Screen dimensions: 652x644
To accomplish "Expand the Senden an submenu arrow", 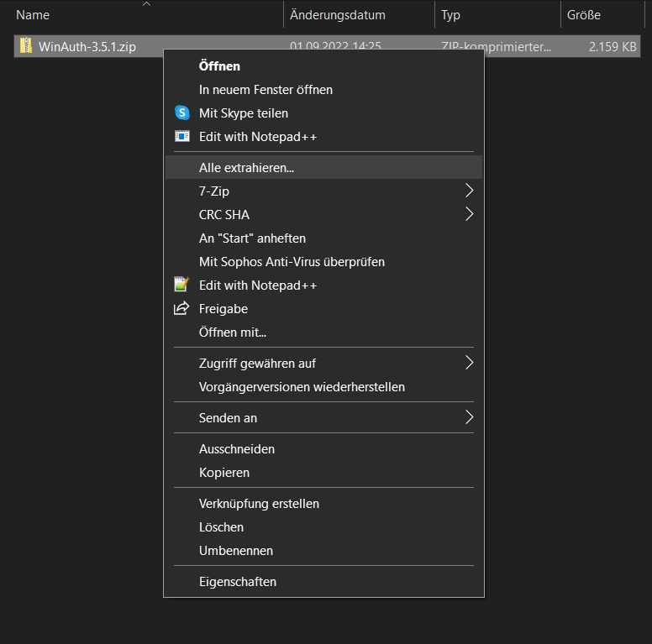I will (x=469, y=417).
